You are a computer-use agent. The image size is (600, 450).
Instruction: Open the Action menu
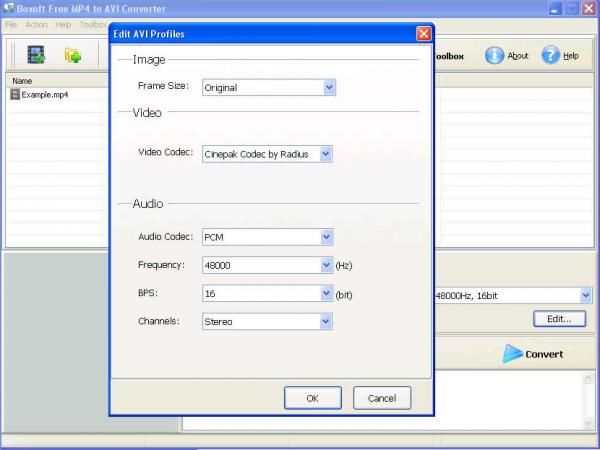[36, 25]
